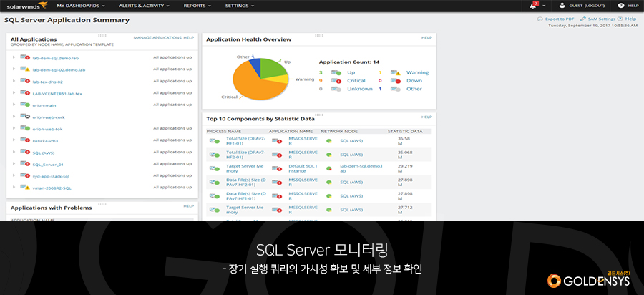Viewport: 644px width, 295px height.
Task: Open the SQL_Server_01 node link
Action: tap(48, 165)
